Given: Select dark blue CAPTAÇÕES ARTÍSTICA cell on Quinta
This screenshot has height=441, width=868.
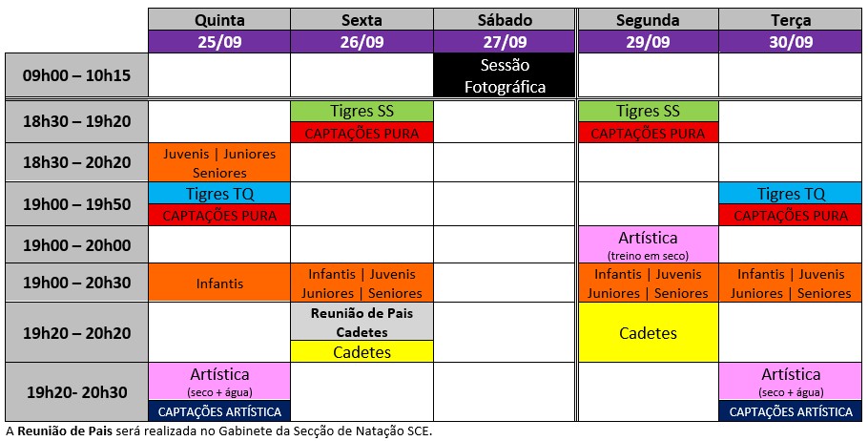Looking at the screenshot, I should pyautogui.click(x=219, y=411).
